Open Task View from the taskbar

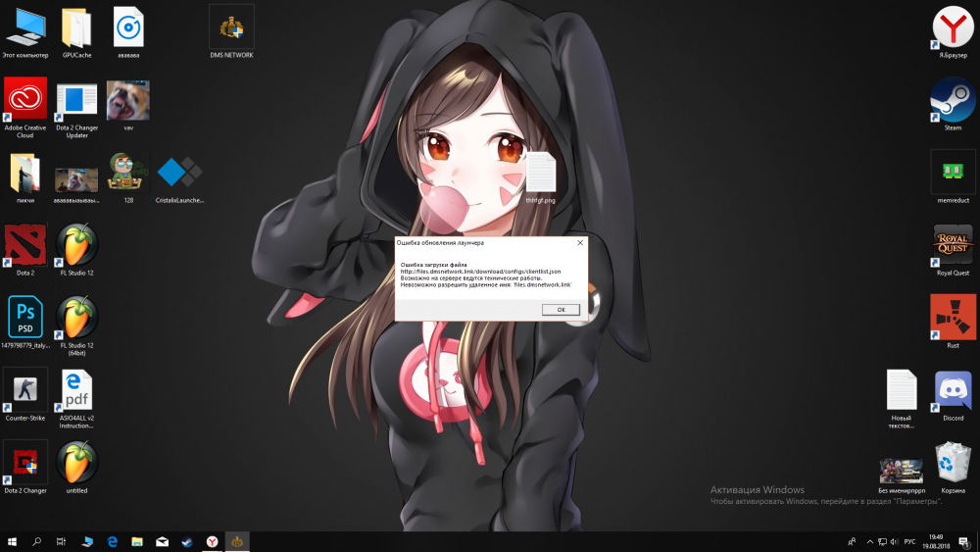tap(61, 541)
